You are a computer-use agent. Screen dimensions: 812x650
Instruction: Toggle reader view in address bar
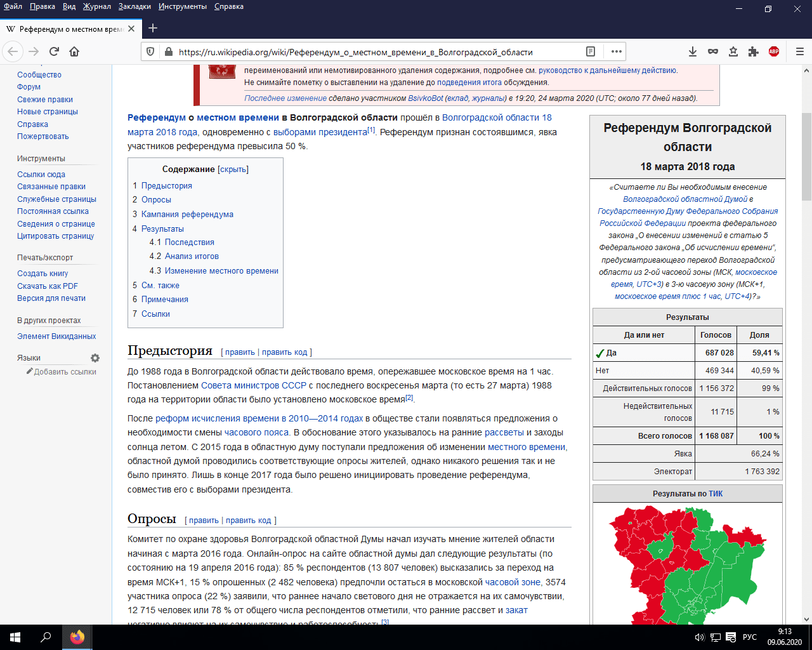tap(591, 51)
